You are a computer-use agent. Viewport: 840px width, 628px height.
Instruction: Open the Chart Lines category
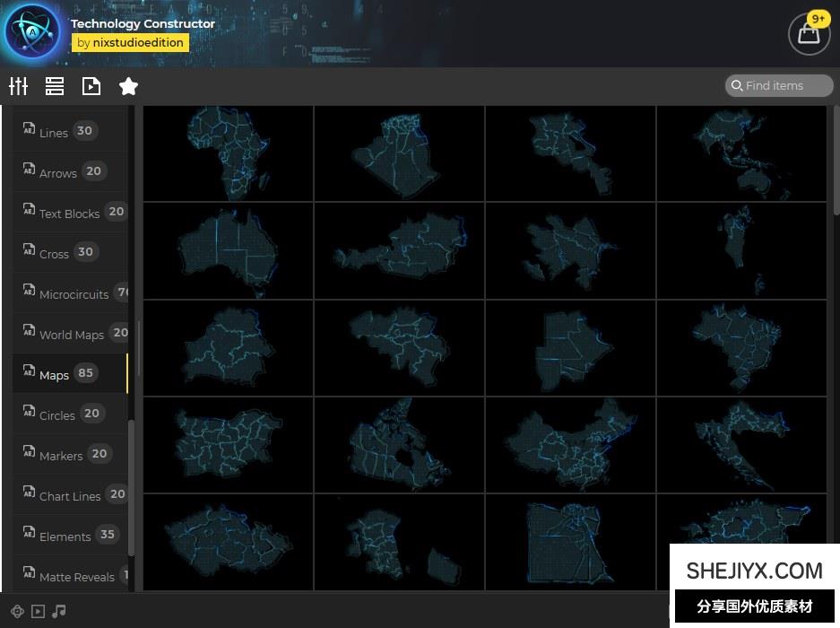70,495
